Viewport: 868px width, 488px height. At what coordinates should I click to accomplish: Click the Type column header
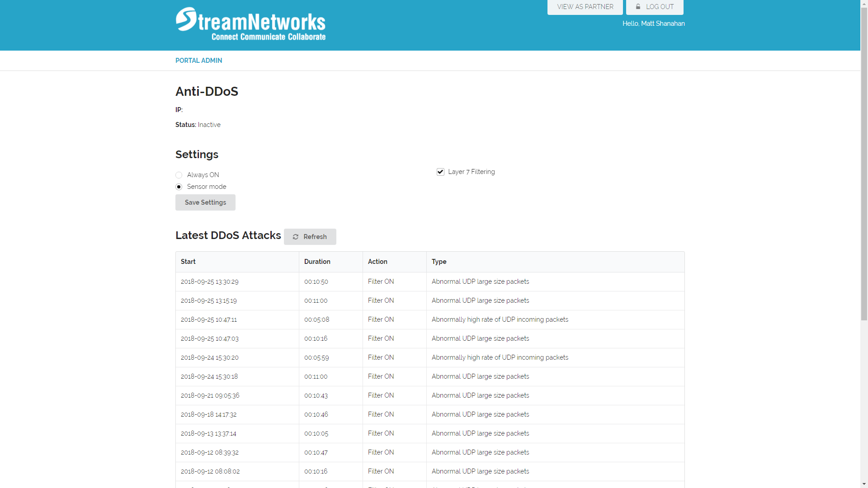click(439, 262)
